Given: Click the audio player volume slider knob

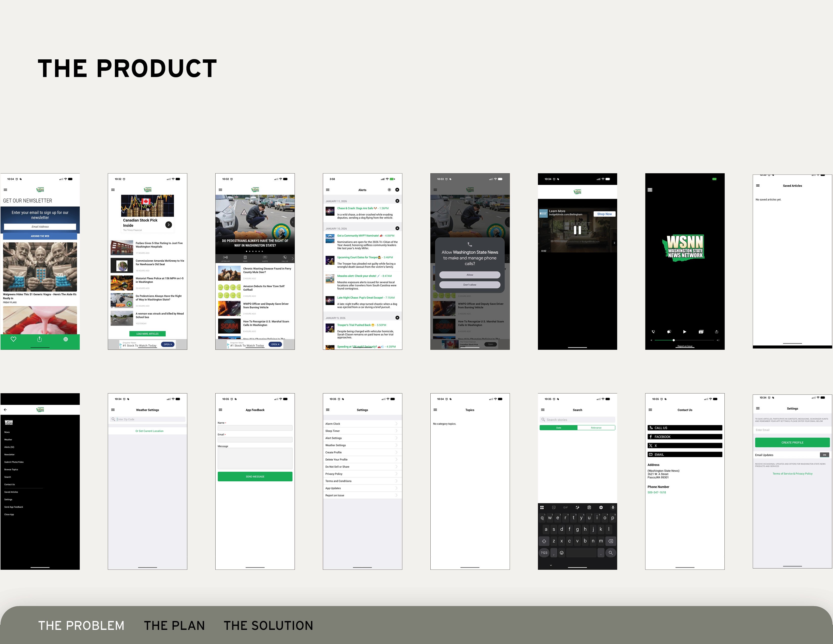Looking at the screenshot, I should (x=673, y=340).
